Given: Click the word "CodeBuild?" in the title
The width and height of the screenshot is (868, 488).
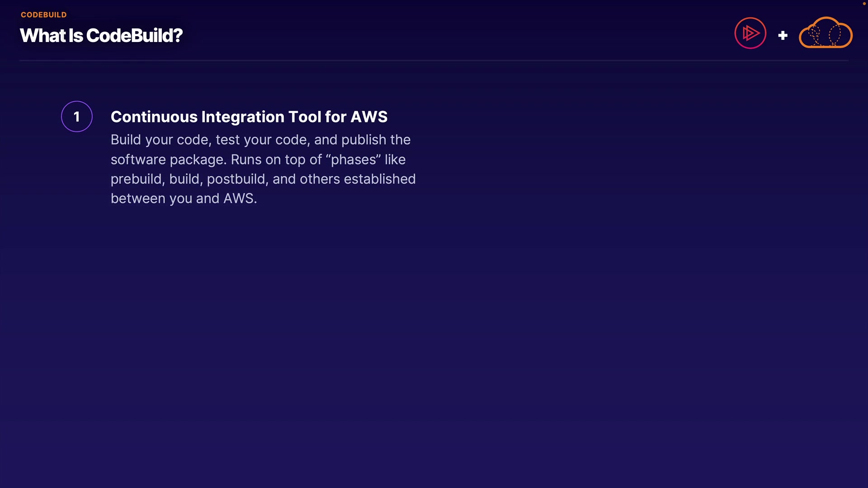Looking at the screenshot, I should pos(134,36).
